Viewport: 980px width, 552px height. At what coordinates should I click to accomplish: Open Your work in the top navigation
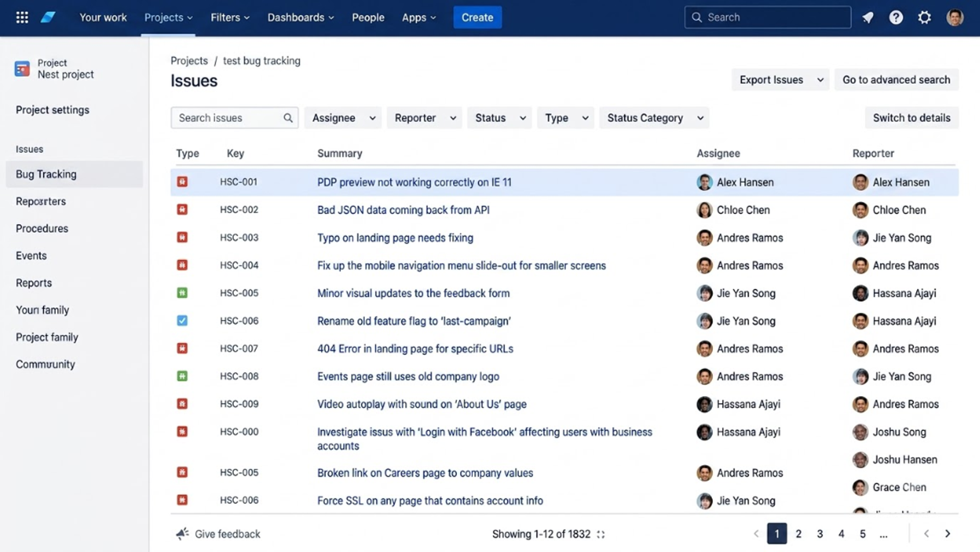103,17
